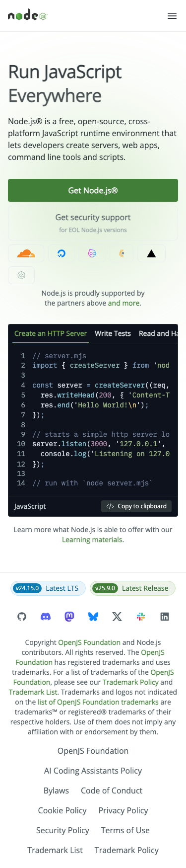This screenshot has height=868, width=186.
Task: Switch to the Read and Hash tab
Action: point(158,333)
